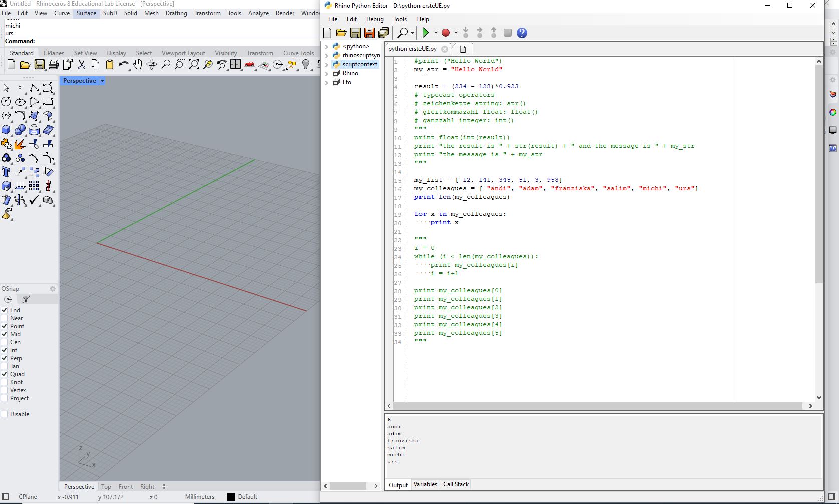Screen dimensions: 839x504
Task: Expand the Eto node in the tree panel
Action: [326, 82]
